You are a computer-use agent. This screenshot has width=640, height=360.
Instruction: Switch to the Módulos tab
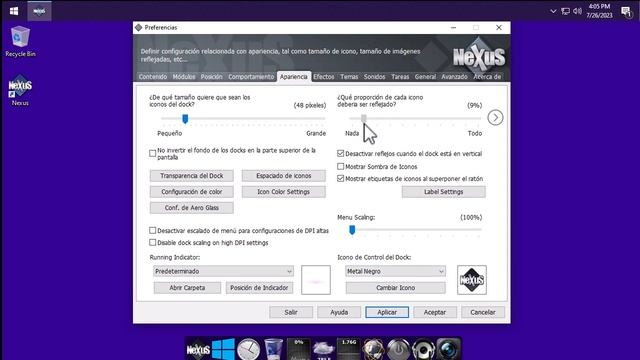(x=184, y=77)
